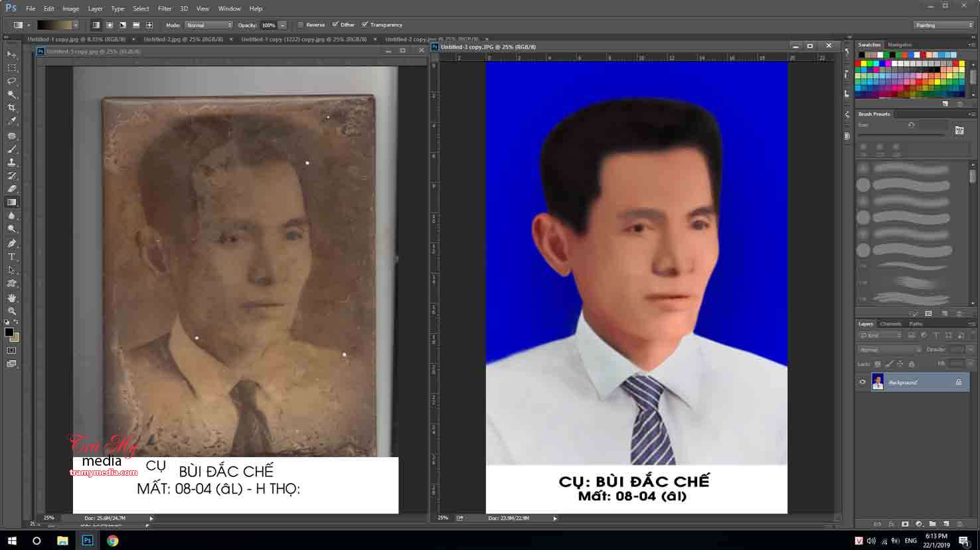Switch to the Channels tab
The image size is (980, 550).
pos(890,324)
